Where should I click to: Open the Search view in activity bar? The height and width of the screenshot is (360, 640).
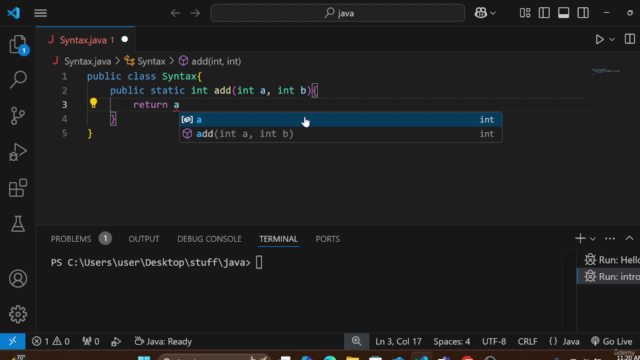coord(18,79)
